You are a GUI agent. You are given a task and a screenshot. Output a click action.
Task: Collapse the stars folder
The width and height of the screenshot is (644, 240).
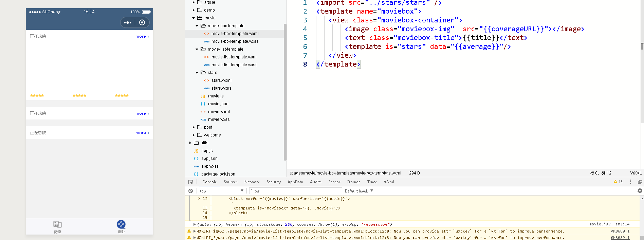(197, 73)
